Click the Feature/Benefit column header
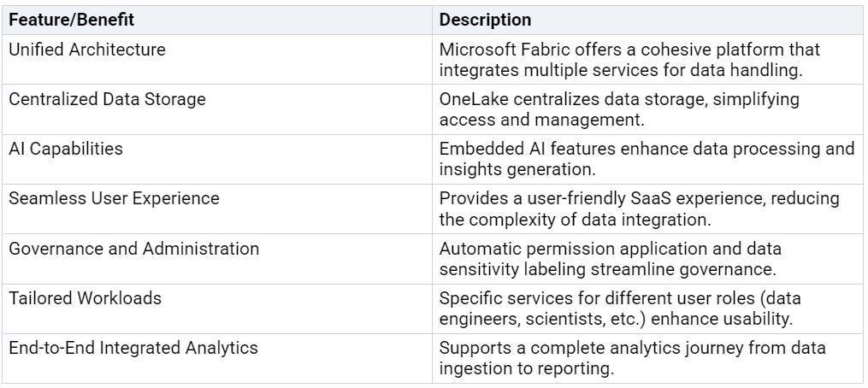Screen dimensions: 868x388 click(x=217, y=20)
